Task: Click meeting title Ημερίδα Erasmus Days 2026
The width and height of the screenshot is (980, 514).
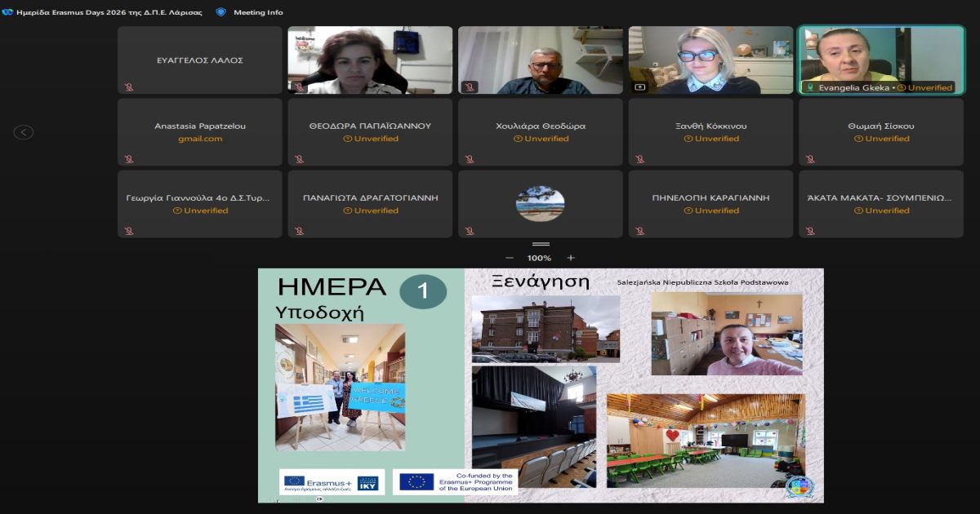Action: (x=109, y=12)
